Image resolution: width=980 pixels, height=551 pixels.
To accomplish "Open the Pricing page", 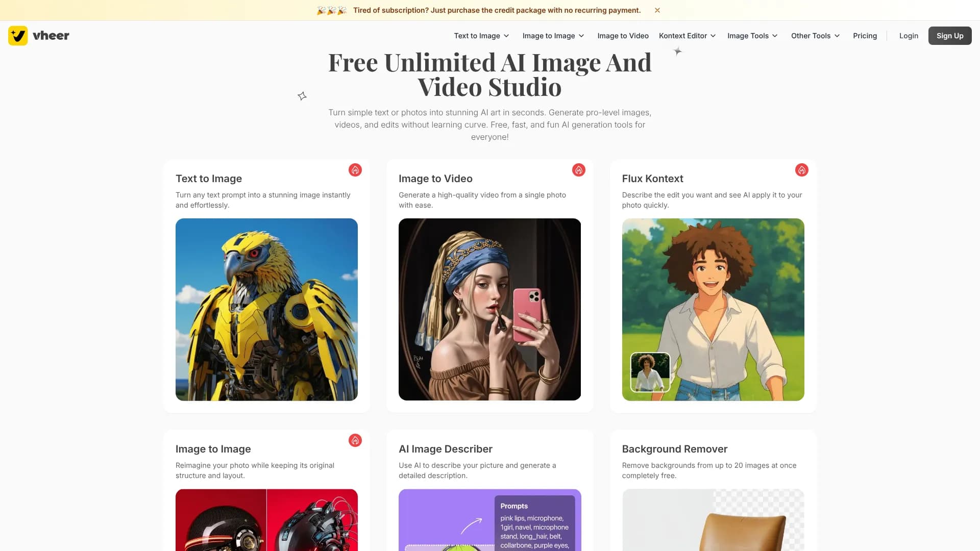I will pyautogui.click(x=865, y=36).
